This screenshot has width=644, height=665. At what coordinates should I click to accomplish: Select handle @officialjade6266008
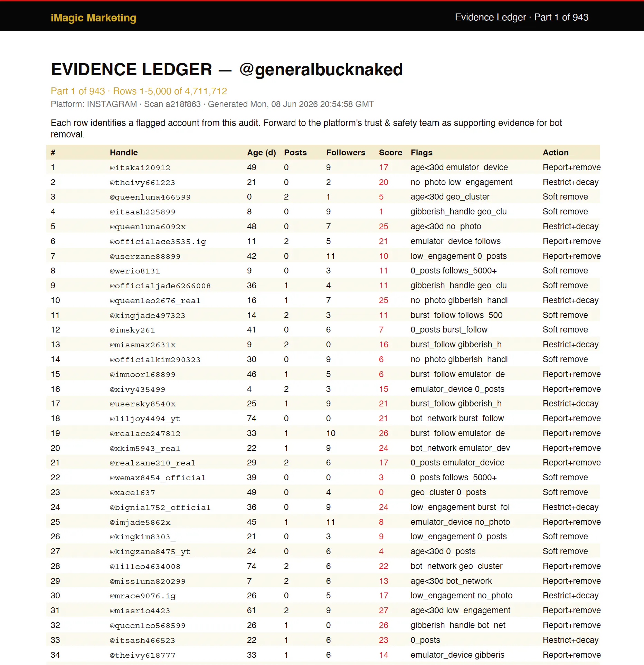(x=160, y=286)
